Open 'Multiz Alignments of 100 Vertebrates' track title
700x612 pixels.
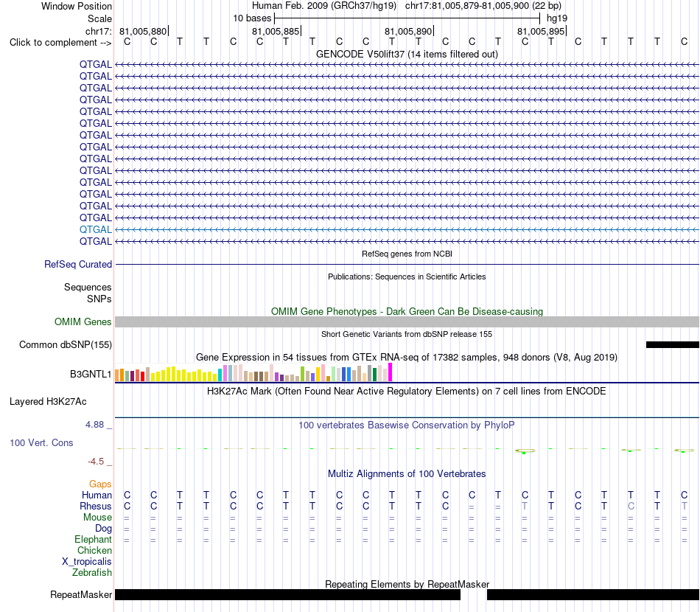407,474
